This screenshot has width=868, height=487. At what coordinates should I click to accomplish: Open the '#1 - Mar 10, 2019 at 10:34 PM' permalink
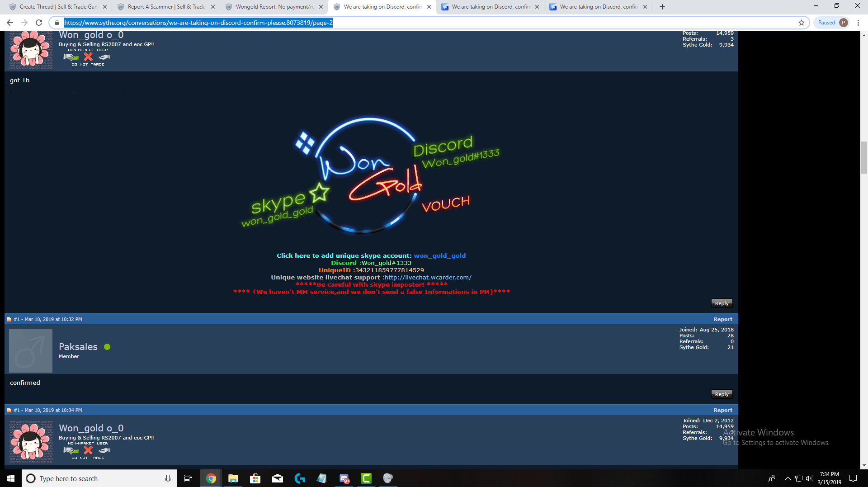pos(48,410)
